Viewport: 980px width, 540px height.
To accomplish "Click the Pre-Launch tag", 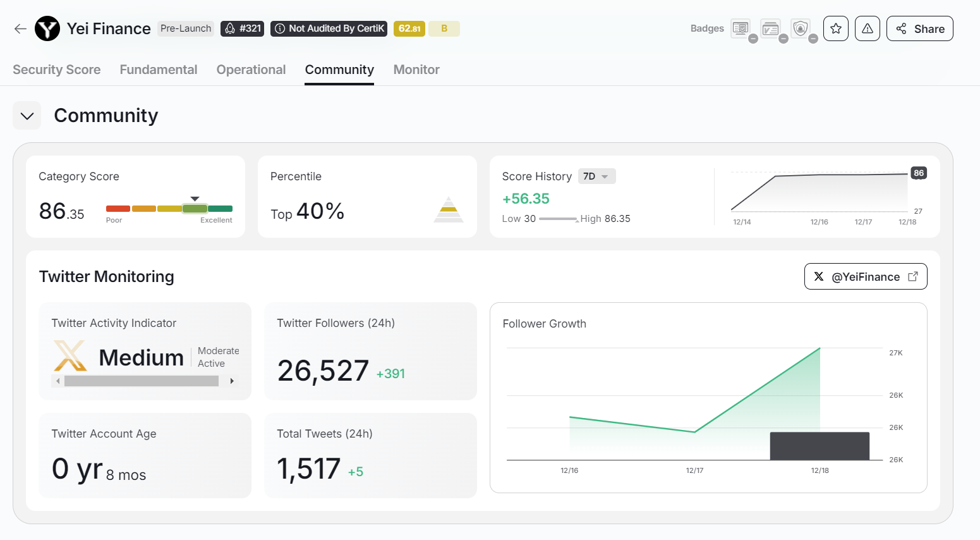I will tap(186, 28).
